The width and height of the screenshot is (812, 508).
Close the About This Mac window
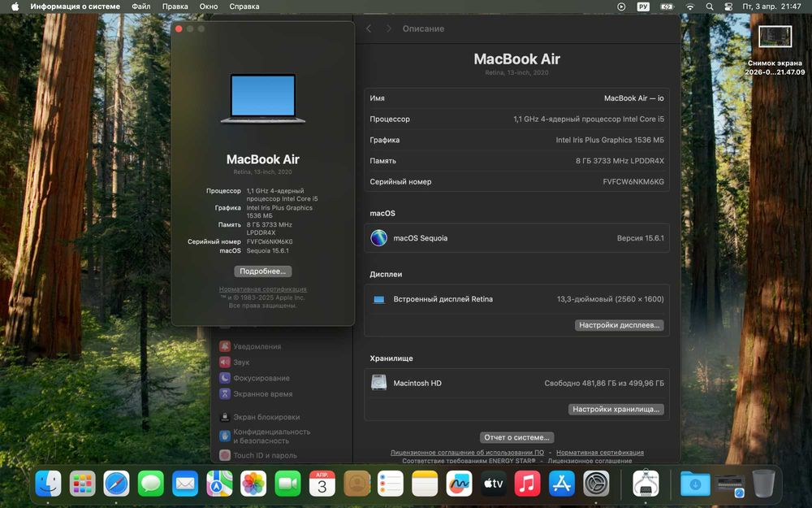pos(179,29)
